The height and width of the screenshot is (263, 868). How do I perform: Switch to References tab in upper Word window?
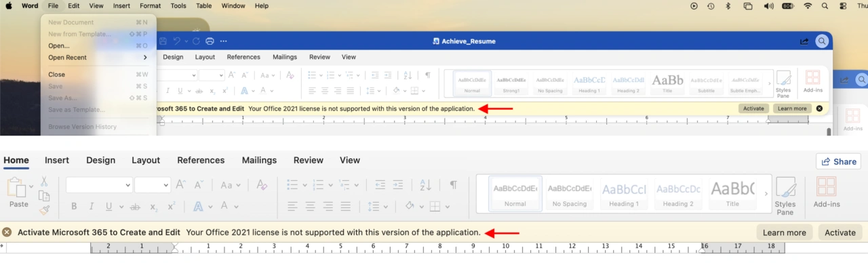(x=243, y=57)
